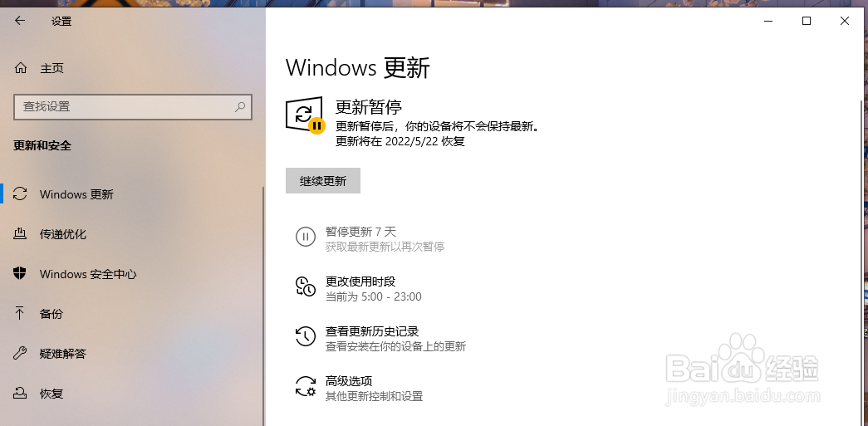This screenshot has width=868, height=426.
Task: Click the paused update status icon
Action: click(305, 115)
